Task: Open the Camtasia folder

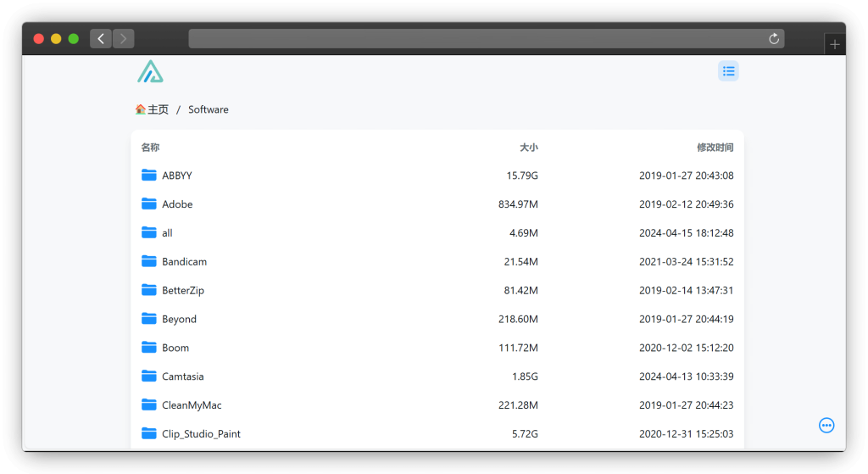Action: (183, 376)
